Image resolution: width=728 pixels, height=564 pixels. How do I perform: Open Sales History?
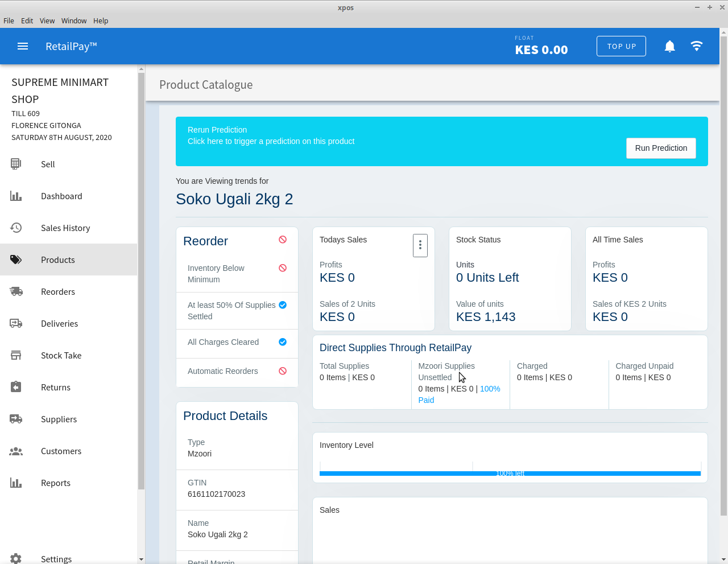[69, 228]
